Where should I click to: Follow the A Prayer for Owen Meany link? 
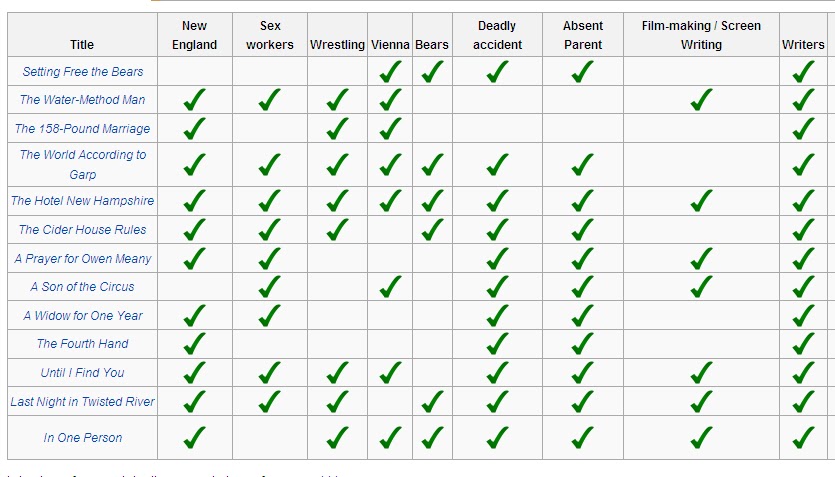(83, 259)
